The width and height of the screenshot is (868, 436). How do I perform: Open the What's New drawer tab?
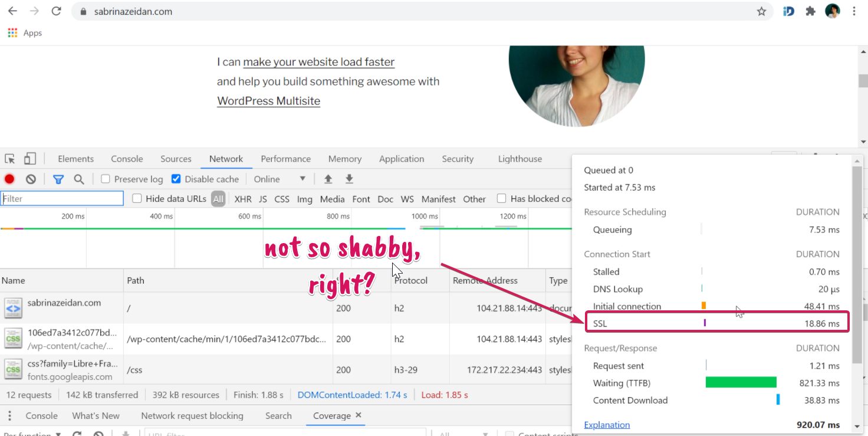96,416
